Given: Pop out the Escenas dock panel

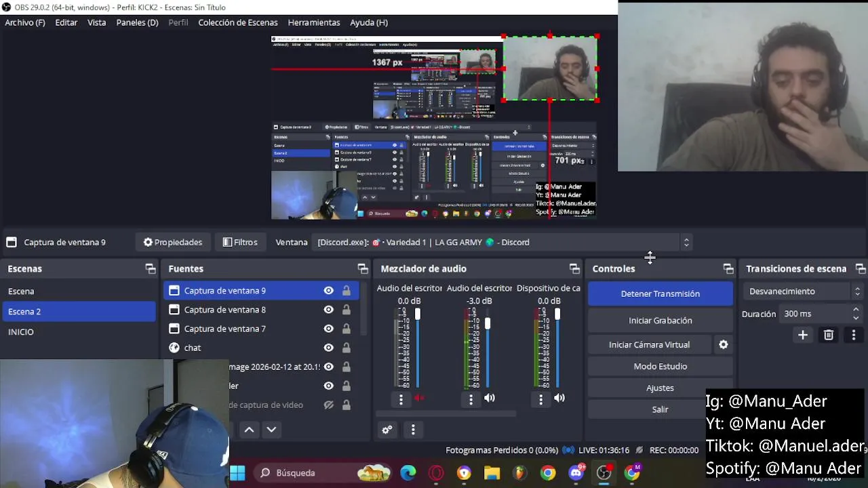Looking at the screenshot, I should [151, 269].
